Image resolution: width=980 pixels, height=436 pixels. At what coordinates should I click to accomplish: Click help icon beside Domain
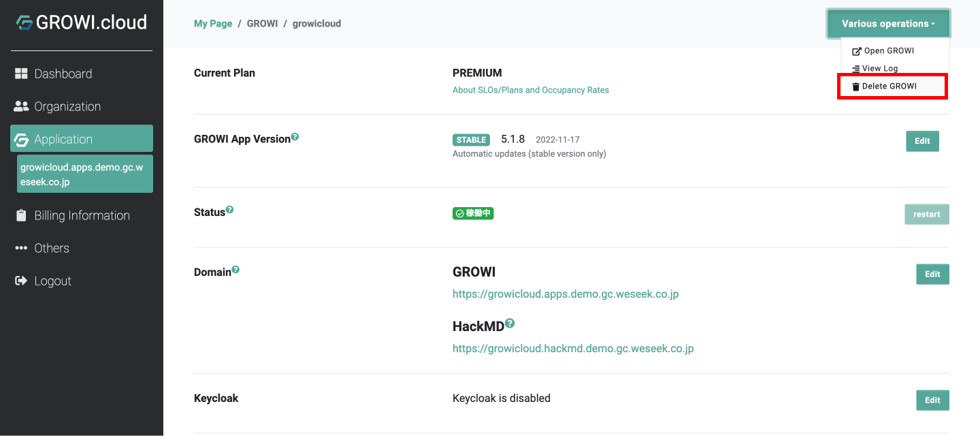[235, 270]
